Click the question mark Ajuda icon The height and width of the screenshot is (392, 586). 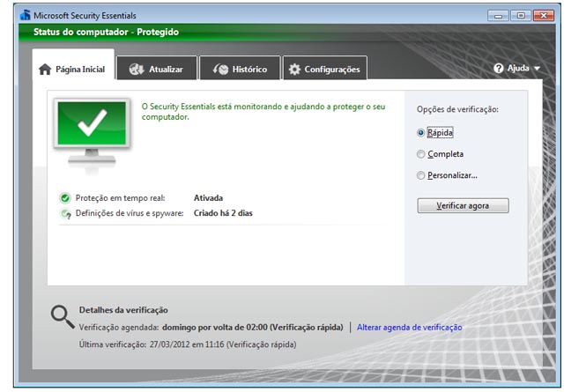click(x=499, y=69)
